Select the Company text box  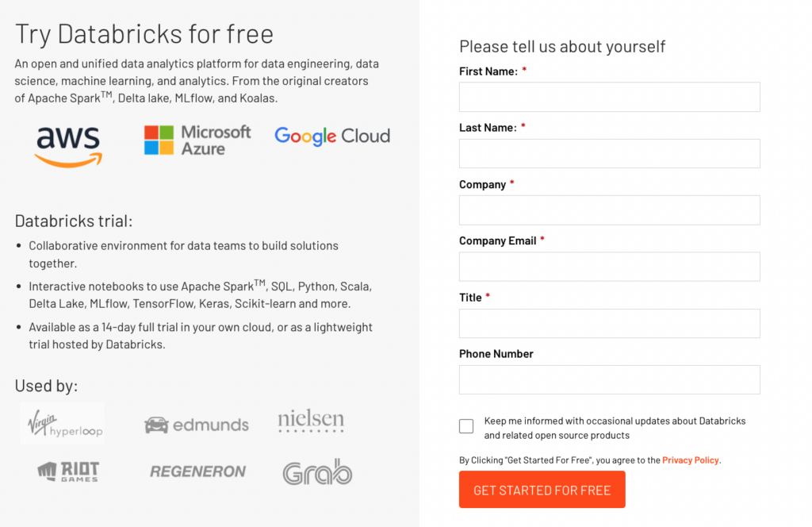tap(609, 210)
